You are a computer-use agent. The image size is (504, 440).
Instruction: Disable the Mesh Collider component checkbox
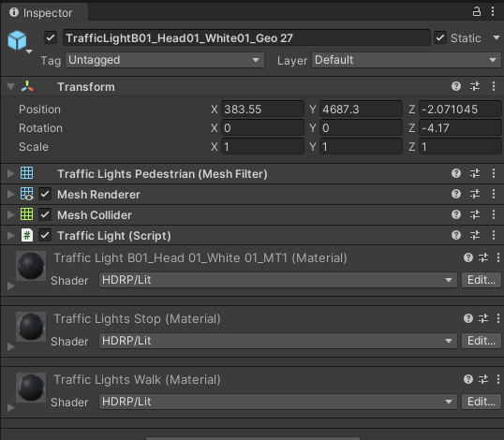45,214
